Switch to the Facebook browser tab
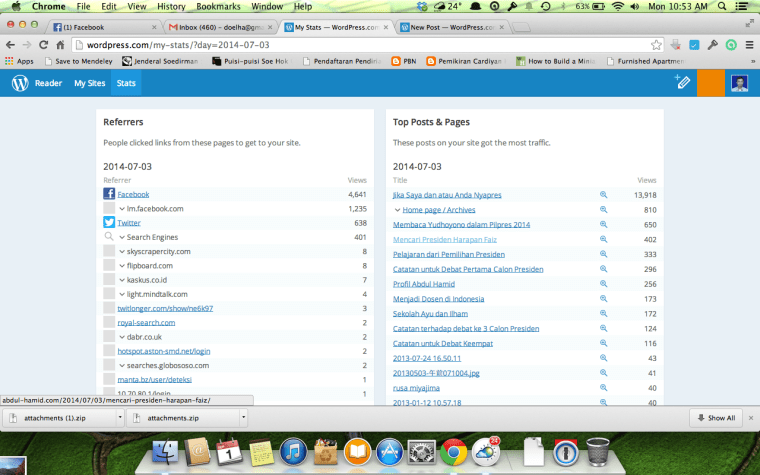This screenshot has width=760, height=475. 104,27
